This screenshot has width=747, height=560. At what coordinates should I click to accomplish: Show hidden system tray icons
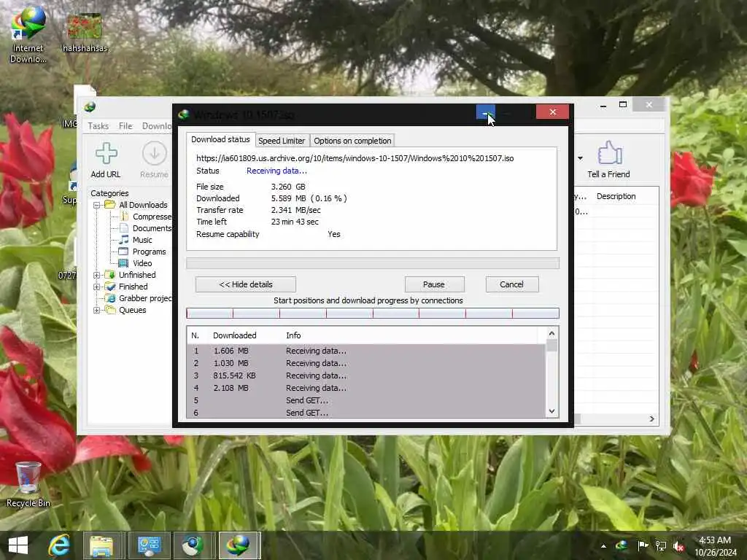pyautogui.click(x=603, y=545)
